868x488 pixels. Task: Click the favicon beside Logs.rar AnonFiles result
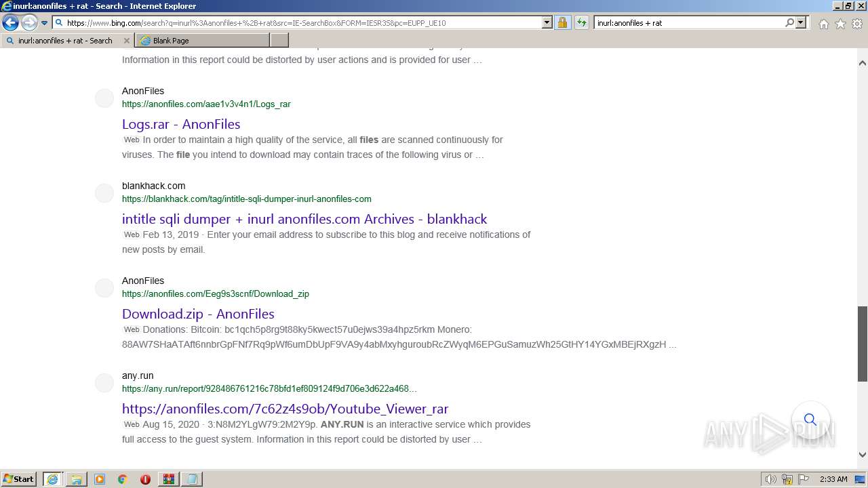104,98
